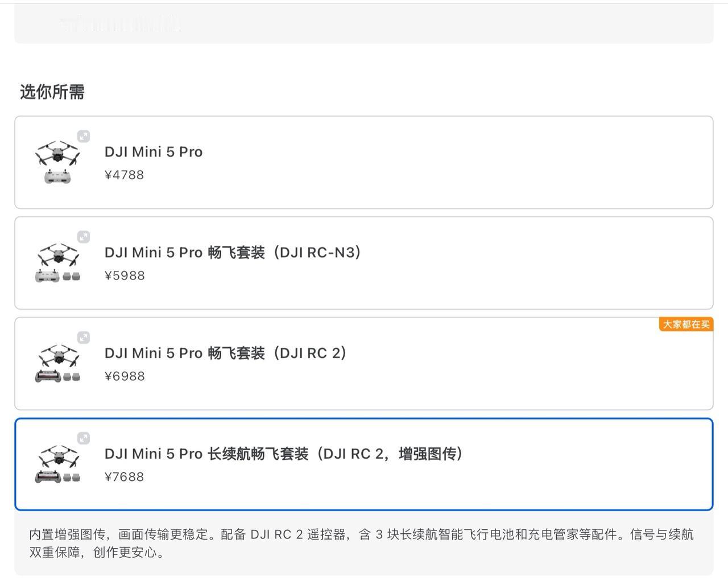Image resolution: width=728 pixels, height=580 pixels.
Task: Expand image of DJI Mini 5 Pro ¥4788
Action: coord(84,136)
